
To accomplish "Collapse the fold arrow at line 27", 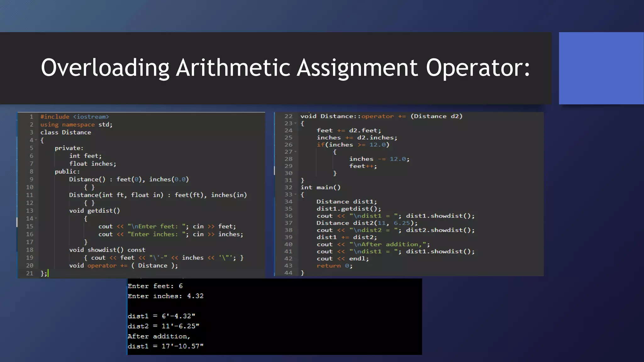I will tap(296, 152).
